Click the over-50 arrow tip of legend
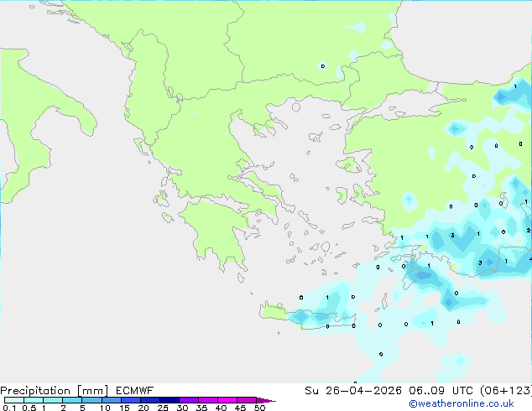This screenshot has width=532, height=411. click(x=266, y=400)
